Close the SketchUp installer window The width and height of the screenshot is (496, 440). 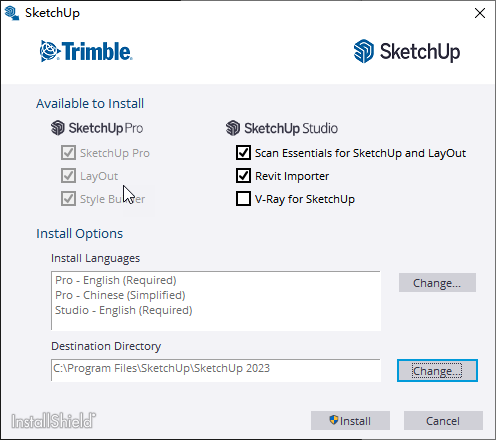[x=480, y=13]
